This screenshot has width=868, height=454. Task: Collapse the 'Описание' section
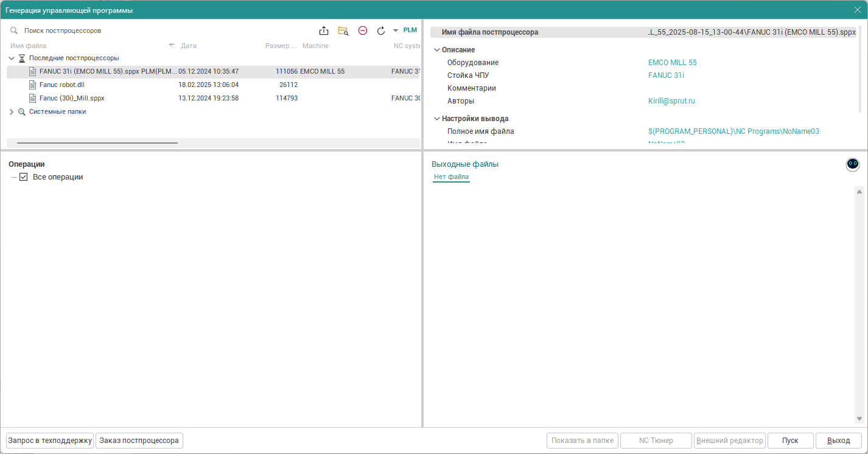pyautogui.click(x=436, y=50)
